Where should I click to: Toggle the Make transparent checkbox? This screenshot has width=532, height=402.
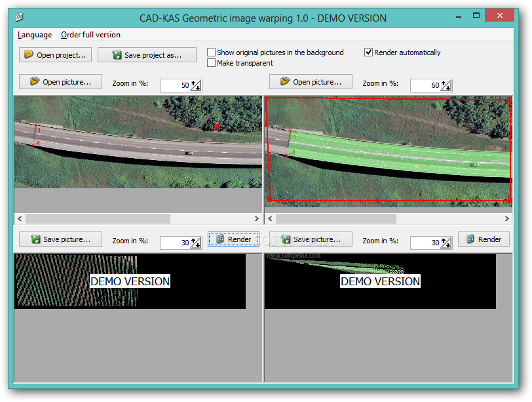pos(211,63)
